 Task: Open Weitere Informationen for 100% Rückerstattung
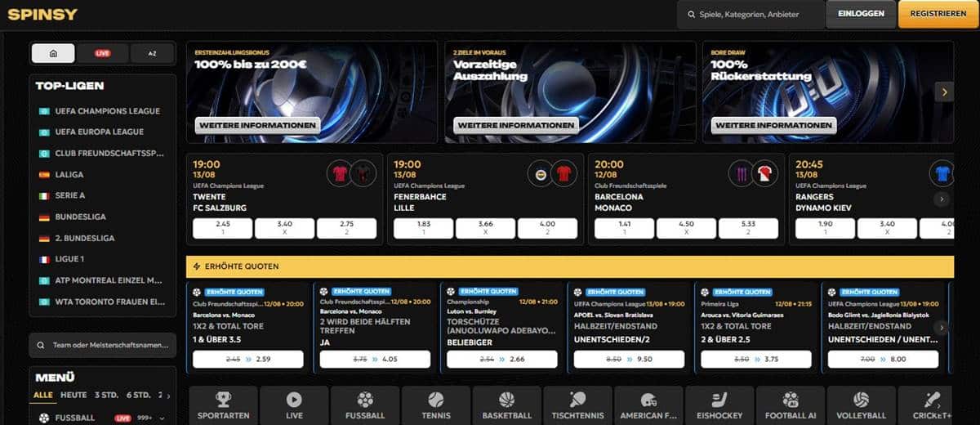tap(774, 125)
